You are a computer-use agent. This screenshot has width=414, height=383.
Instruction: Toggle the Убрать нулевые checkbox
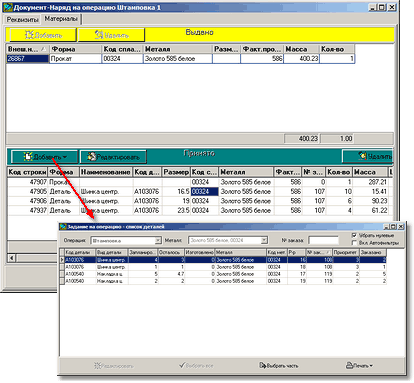[x=354, y=235]
